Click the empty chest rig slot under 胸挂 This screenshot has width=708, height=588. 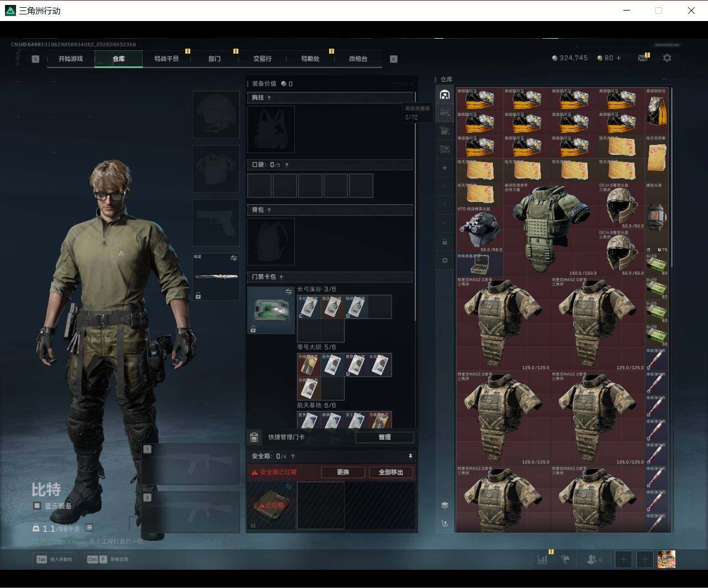pos(271,129)
